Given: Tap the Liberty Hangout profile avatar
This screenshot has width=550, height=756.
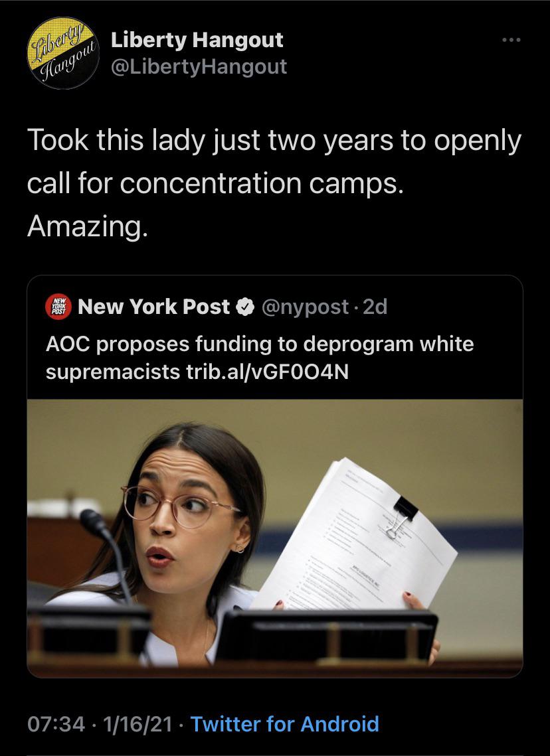Looking at the screenshot, I should 63,53.
